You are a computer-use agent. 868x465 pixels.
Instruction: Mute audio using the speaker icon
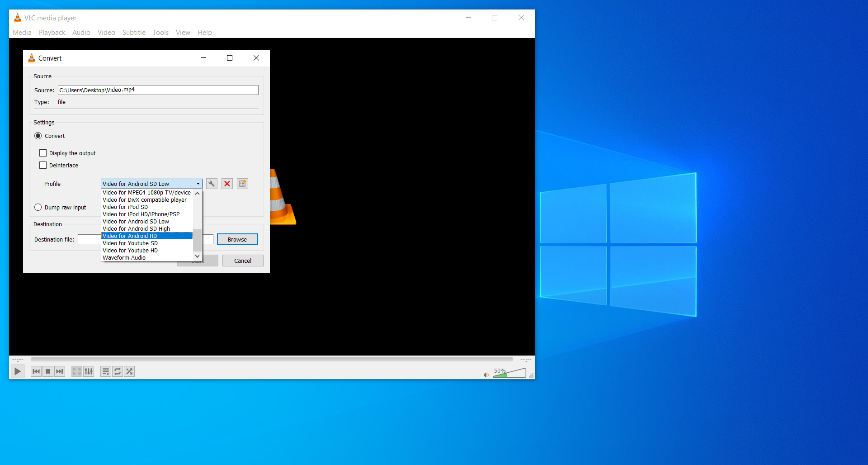pyautogui.click(x=486, y=375)
